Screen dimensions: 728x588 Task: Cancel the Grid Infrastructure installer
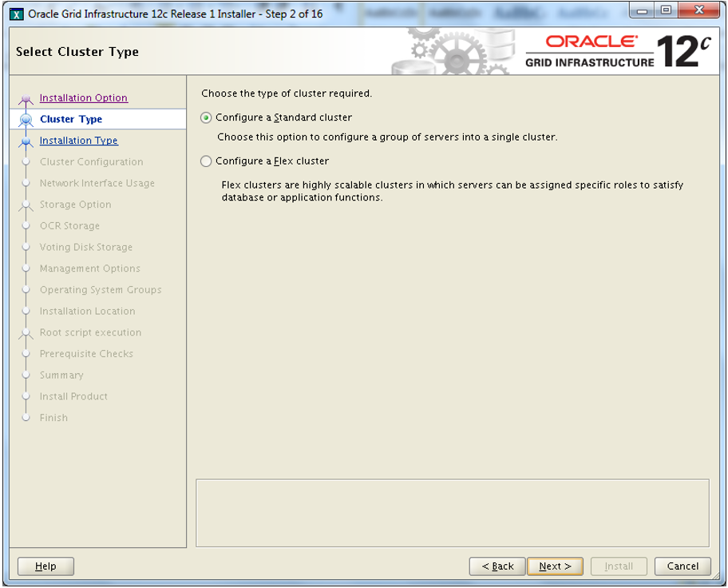(x=682, y=566)
